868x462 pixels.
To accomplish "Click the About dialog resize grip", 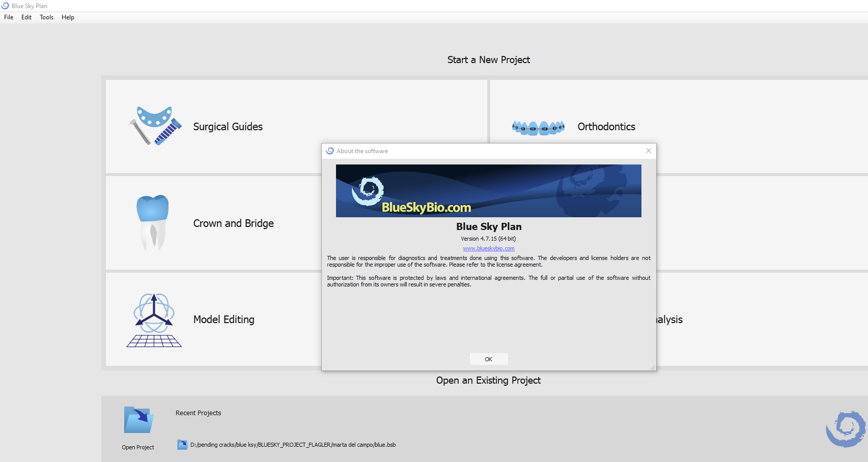I will point(653,367).
